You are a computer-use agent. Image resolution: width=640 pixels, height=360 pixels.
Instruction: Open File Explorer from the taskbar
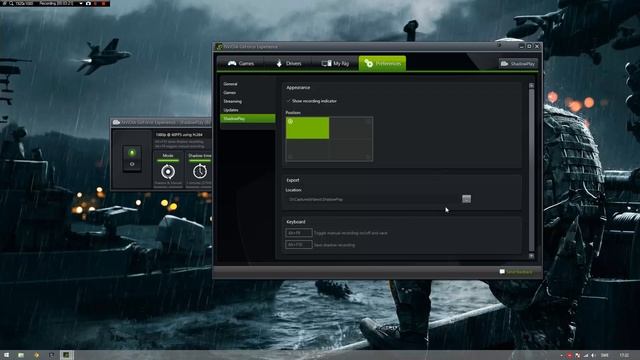(21, 355)
